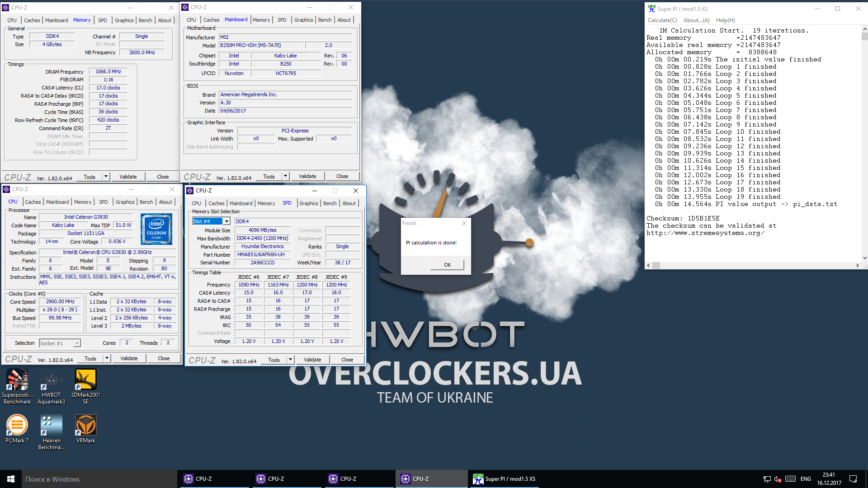Screen dimensions: 868x488
Task: Open Bench tab in SPD window
Action: pos(330,203)
